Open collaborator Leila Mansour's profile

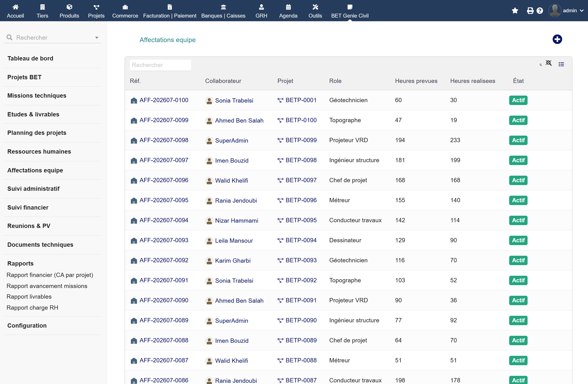(x=234, y=240)
